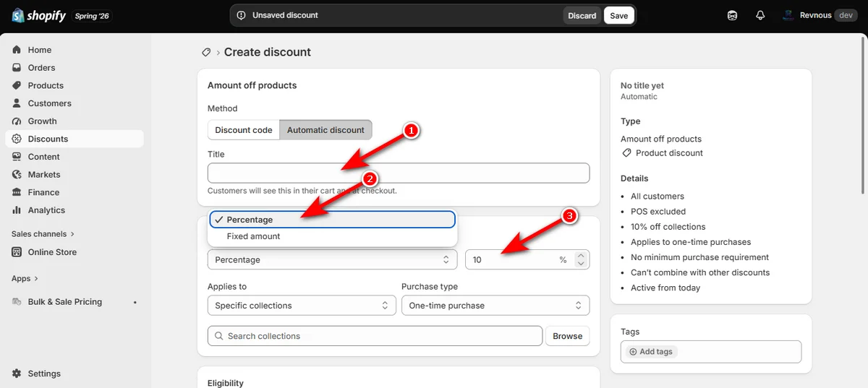The width and height of the screenshot is (868, 388).
Task: Click the unsaved discount alert icon
Action: point(241,15)
